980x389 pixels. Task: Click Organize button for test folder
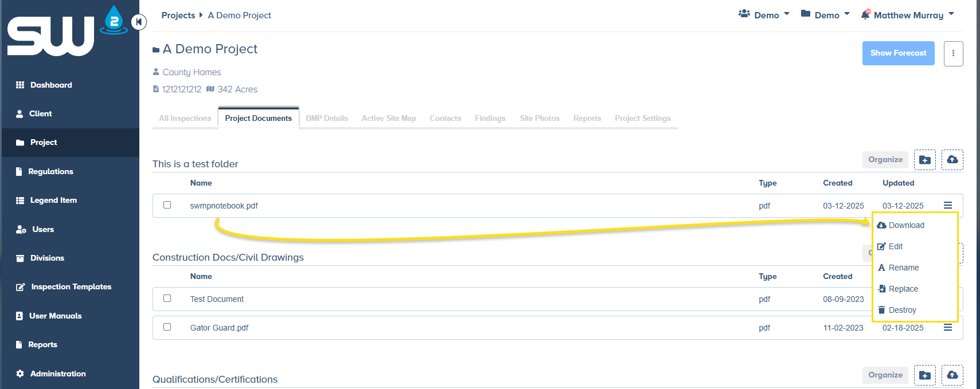pyautogui.click(x=885, y=160)
